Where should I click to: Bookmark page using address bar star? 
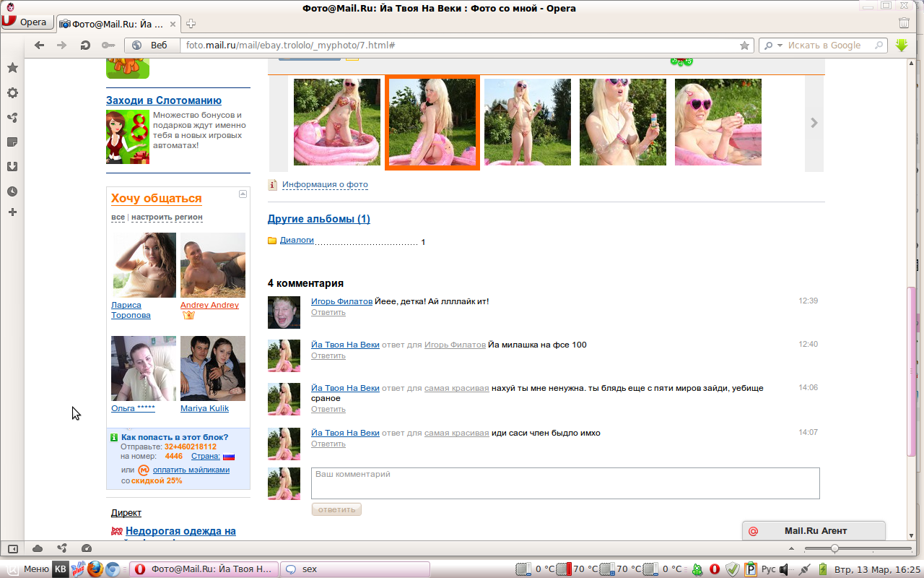coord(744,46)
